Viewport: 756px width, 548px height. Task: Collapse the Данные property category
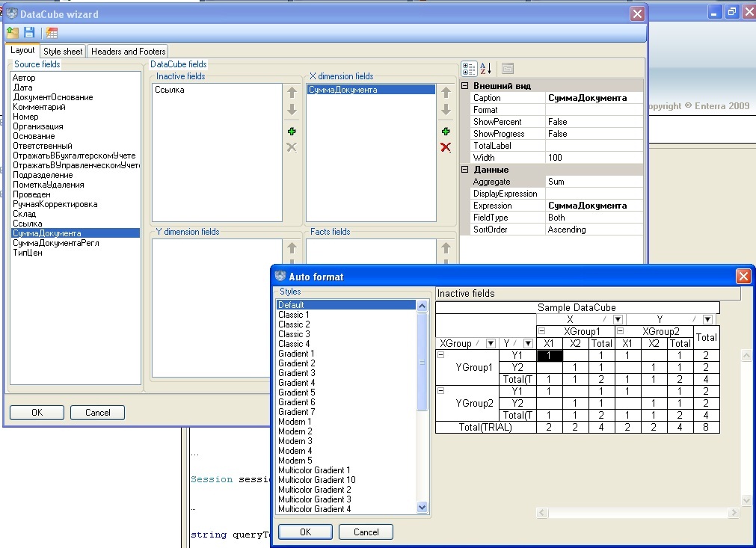click(464, 170)
